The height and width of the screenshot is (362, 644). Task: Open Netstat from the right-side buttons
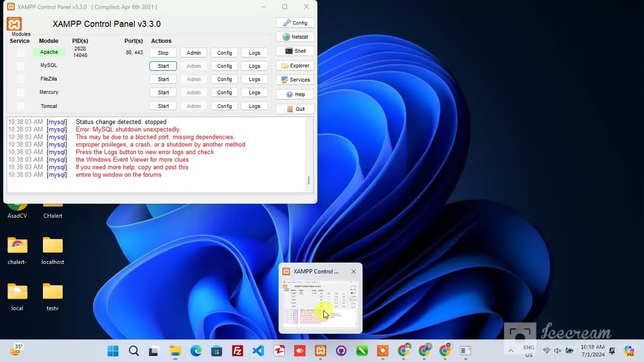point(295,37)
